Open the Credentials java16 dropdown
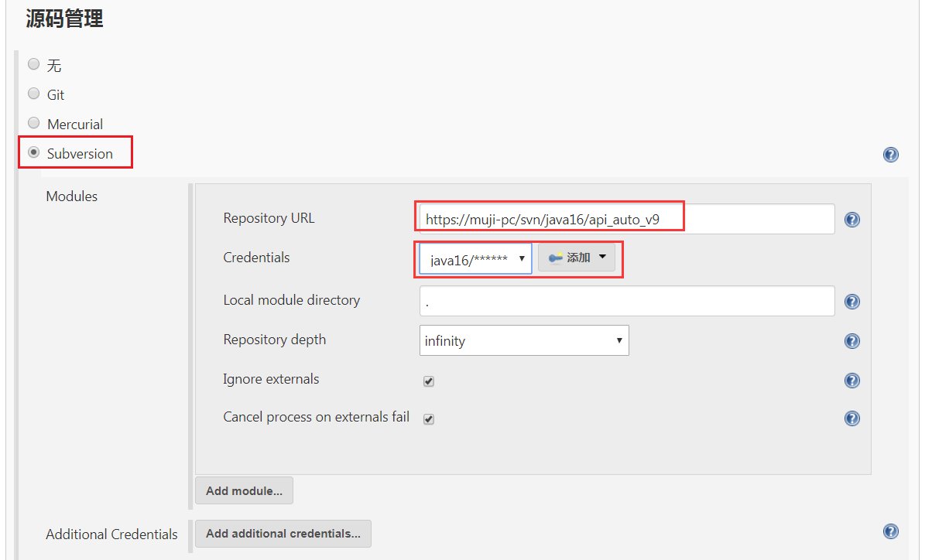 click(475, 259)
